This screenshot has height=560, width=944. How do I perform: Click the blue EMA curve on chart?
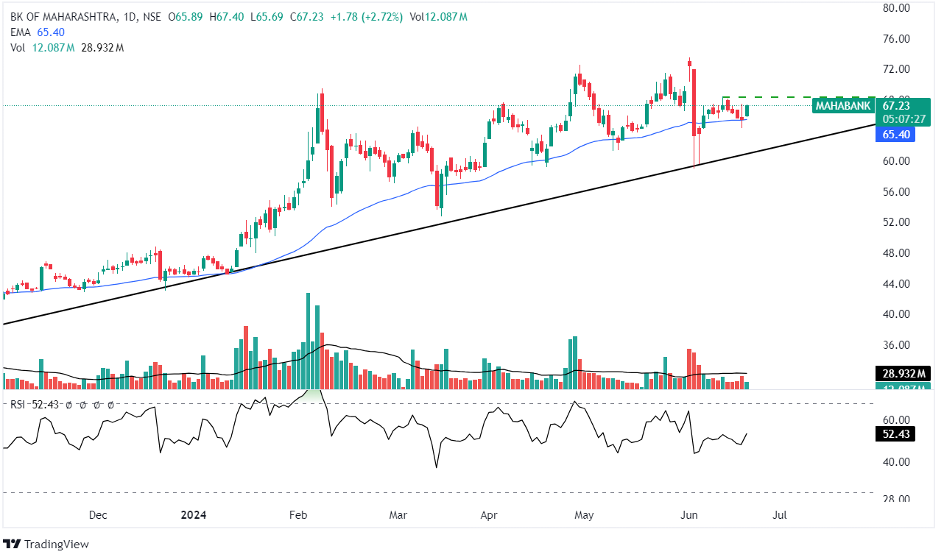click(368, 209)
